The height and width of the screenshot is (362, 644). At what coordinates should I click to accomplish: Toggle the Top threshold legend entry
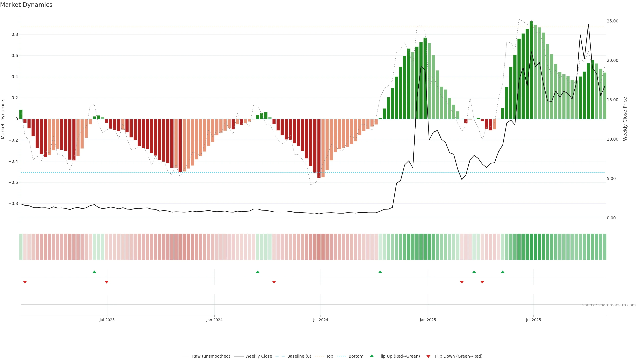330,356
